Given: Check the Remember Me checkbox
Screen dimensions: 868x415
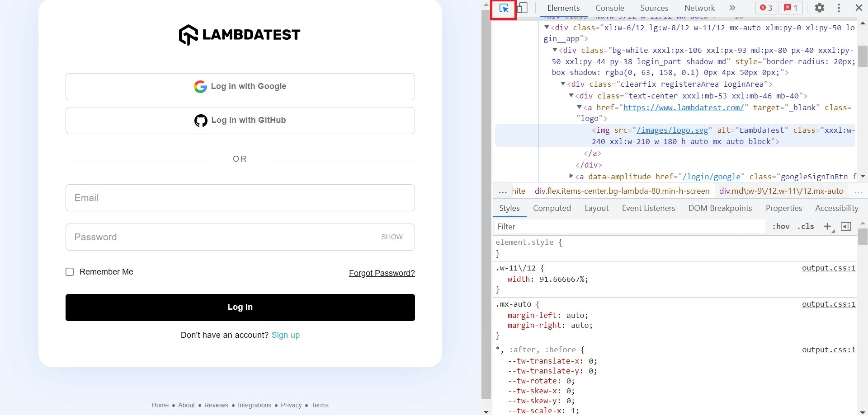Looking at the screenshot, I should click(x=70, y=272).
